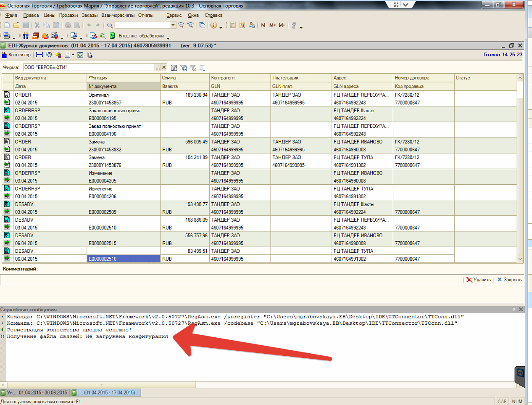This screenshot has height=405, width=532.
Task: Click the Коннектор toolbar button
Action: pos(16,55)
